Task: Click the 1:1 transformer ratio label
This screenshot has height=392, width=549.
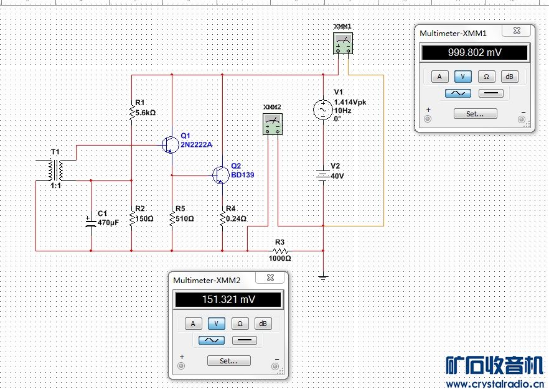Action: pyautogui.click(x=55, y=185)
